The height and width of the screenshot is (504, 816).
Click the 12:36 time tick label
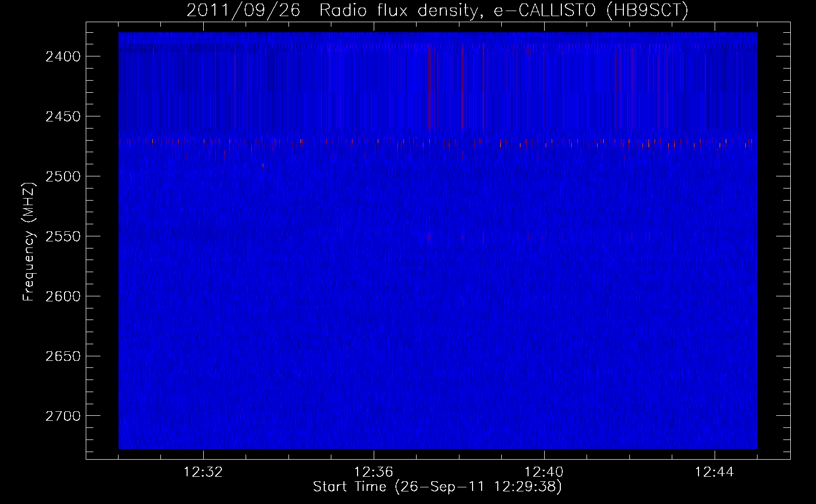click(374, 472)
